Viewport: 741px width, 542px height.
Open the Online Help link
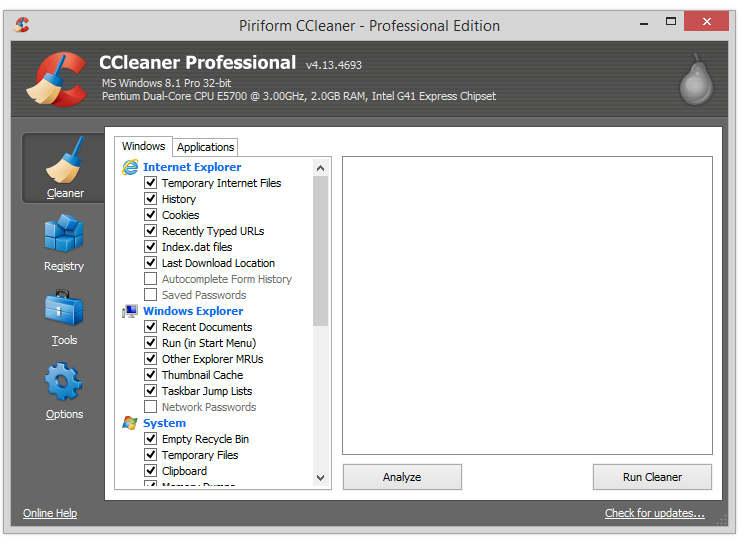pyautogui.click(x=50, y=513)
